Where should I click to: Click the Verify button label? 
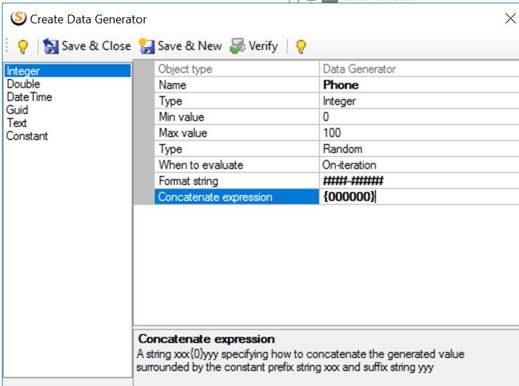coord(263,46)
